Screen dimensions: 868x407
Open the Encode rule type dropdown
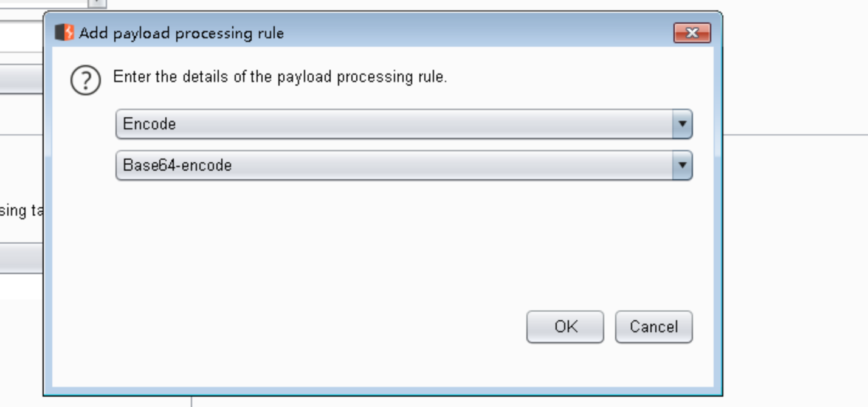pyautogui.click(x=395, y=124)
